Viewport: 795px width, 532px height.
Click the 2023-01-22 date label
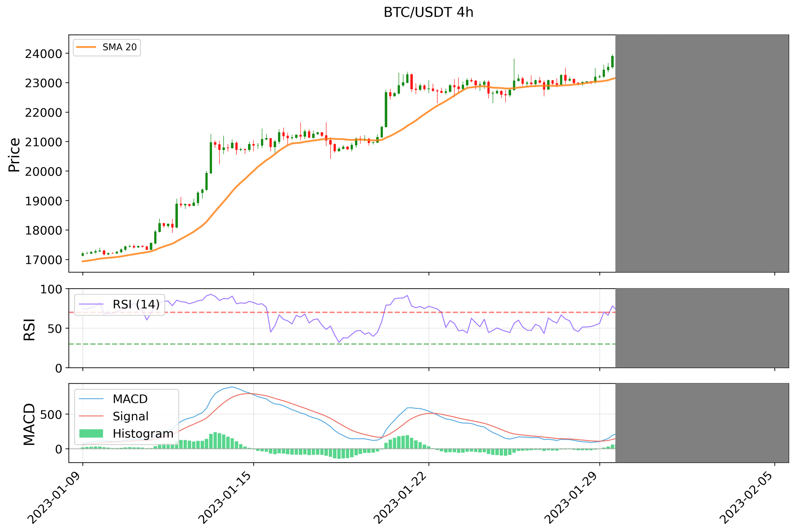pyautogui.click(x=400, y=497)
